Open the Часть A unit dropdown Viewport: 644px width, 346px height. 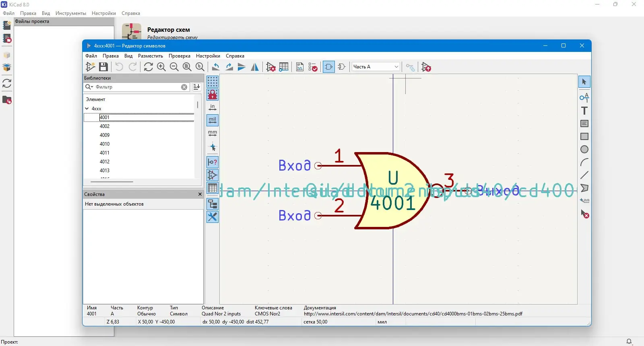click(376, 67)
